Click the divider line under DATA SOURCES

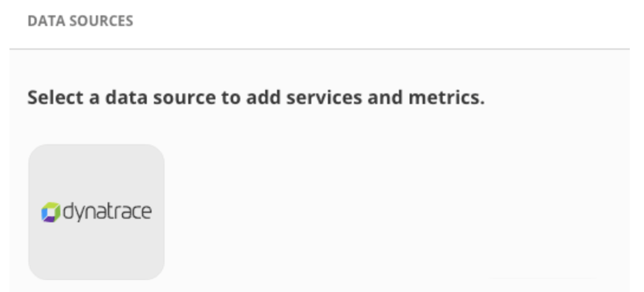click(319, 49)
